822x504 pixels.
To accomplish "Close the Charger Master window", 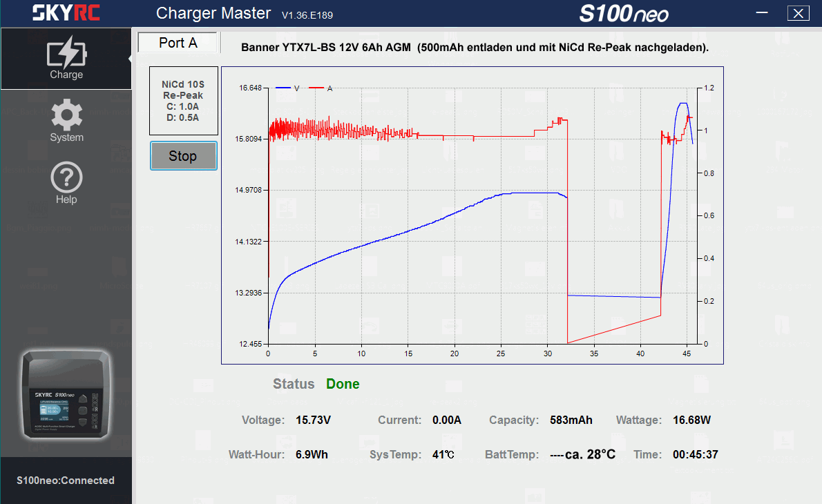I will pyautogui.click(x=798, y=13).
